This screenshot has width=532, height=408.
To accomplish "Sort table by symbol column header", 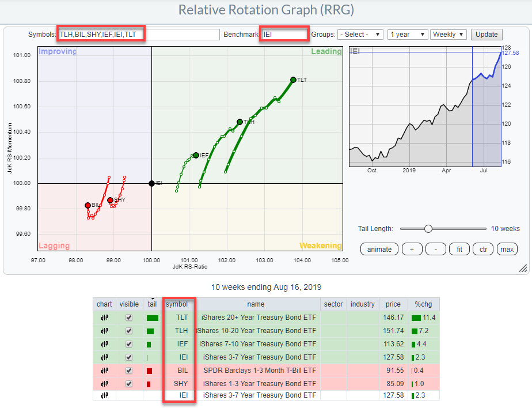I will tap(176, 304).
